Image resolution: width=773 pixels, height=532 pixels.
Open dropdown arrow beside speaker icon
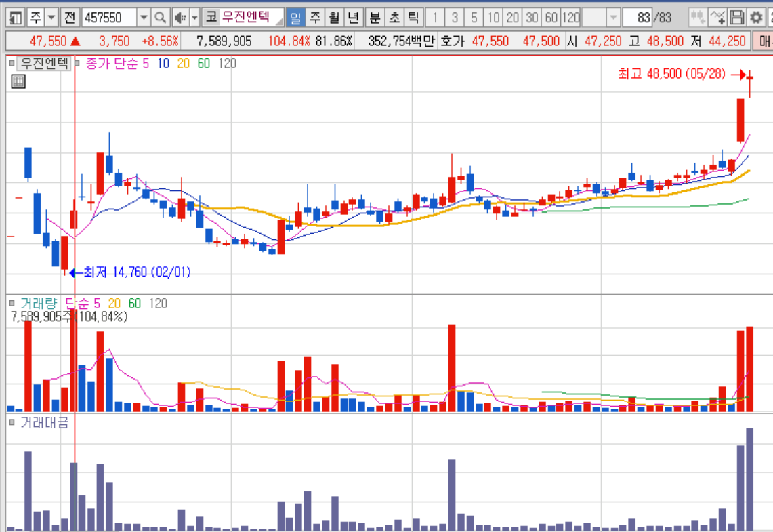tap(194, 18)
